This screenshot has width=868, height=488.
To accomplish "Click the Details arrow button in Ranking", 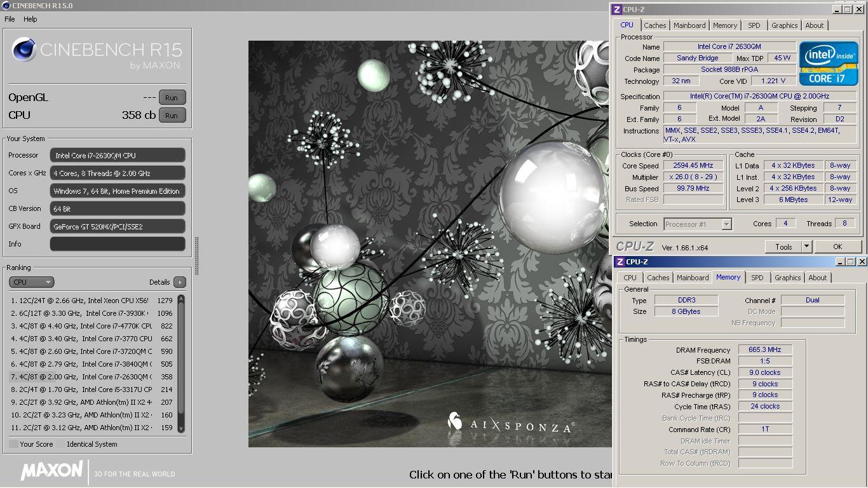I will 180,282.
